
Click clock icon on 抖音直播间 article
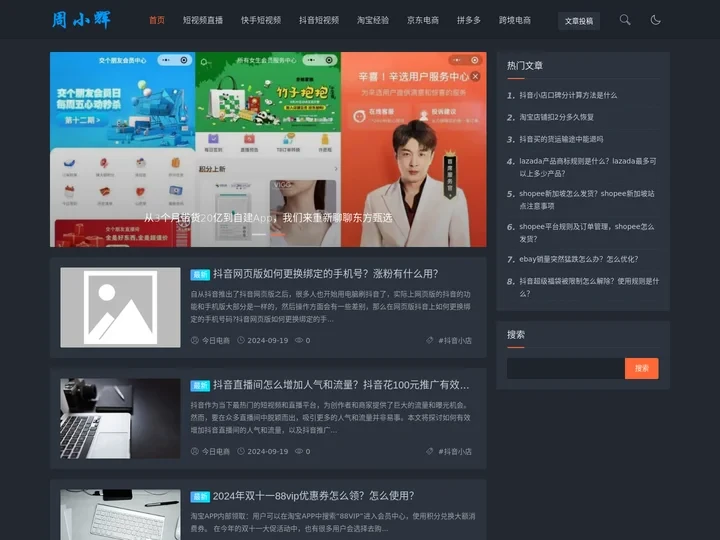coord(241,451)
